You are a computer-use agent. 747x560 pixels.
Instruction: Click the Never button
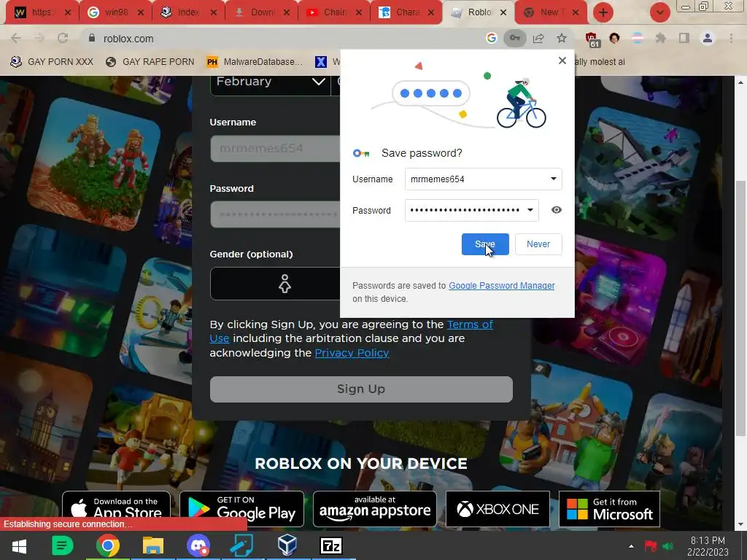pyautogui.click(x=538, y=244)
